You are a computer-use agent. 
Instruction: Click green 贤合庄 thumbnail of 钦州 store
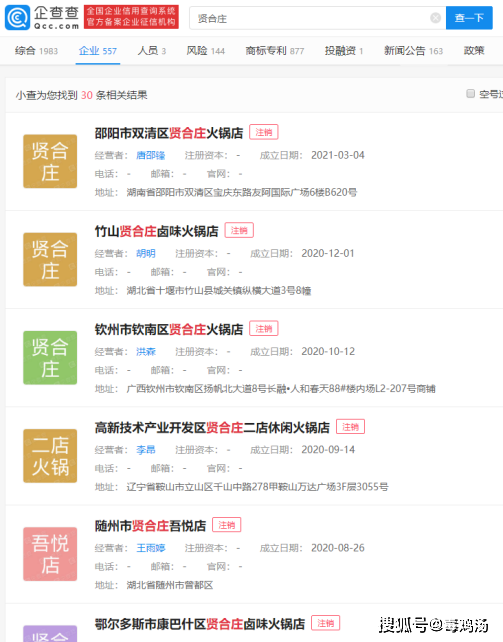50,358
